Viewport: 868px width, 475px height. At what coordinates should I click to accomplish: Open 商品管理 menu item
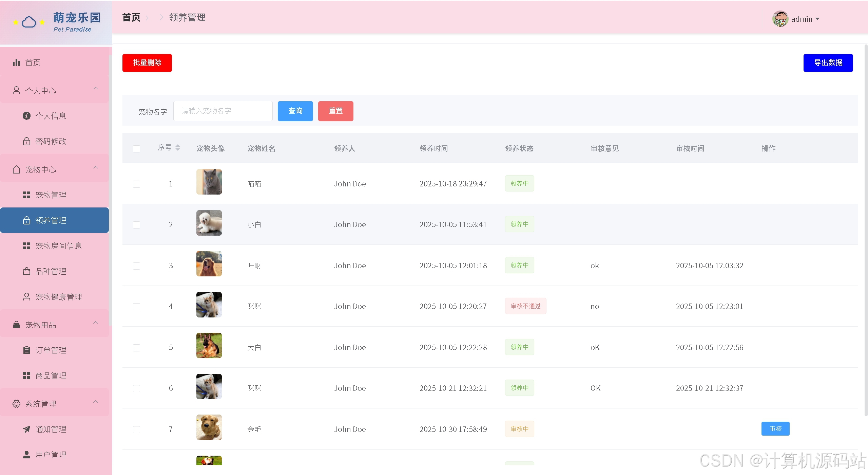54,376
